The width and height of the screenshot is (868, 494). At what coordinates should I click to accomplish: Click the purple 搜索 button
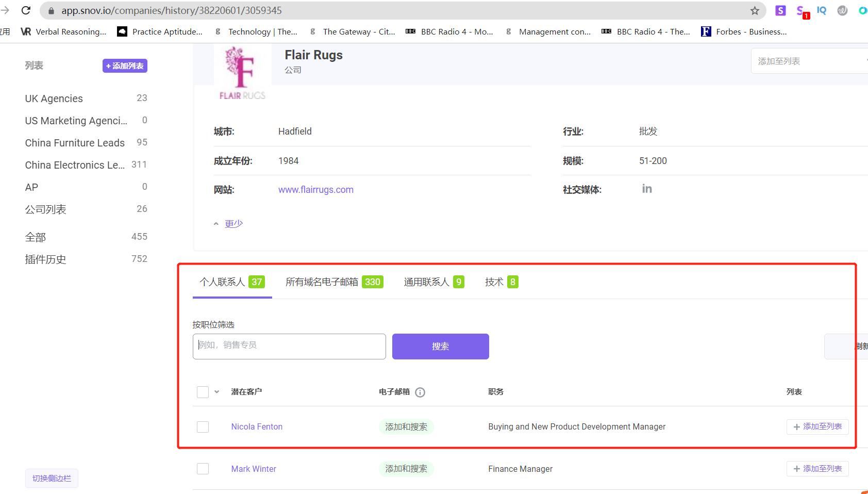(x=441, y=347)
